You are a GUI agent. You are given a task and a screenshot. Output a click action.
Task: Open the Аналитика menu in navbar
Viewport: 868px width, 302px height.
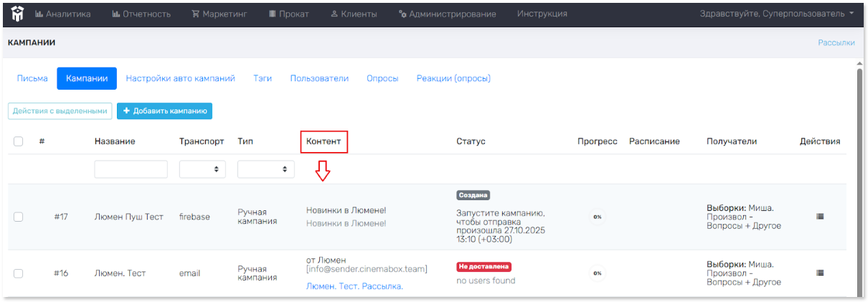(x=63, y=14)
